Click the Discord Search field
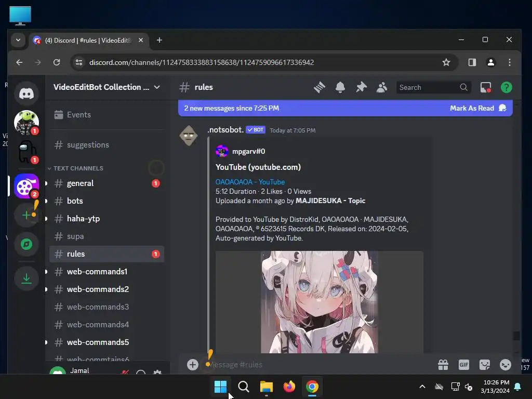The image size is (532, 399). [x=434, y=87]
